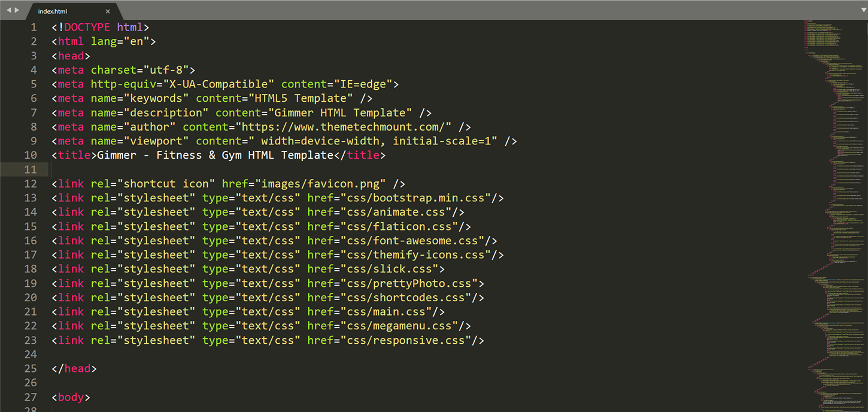
Task: Click the opening head tag on line 3
Action: [71, 56]
